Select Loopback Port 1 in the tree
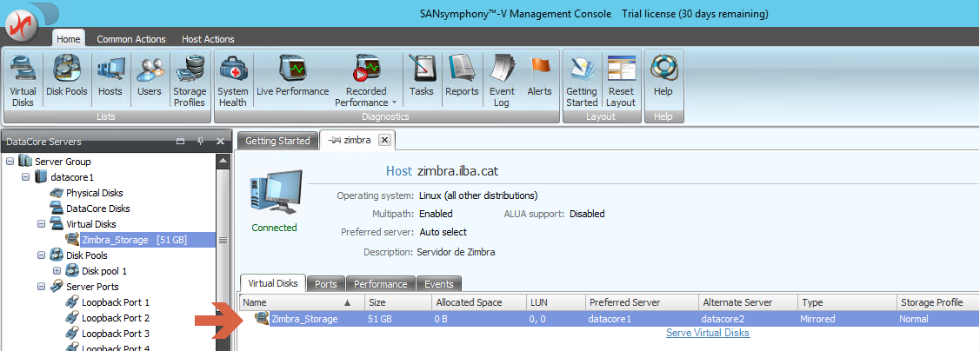Screen dimensions: 980x351 (116, 302)
